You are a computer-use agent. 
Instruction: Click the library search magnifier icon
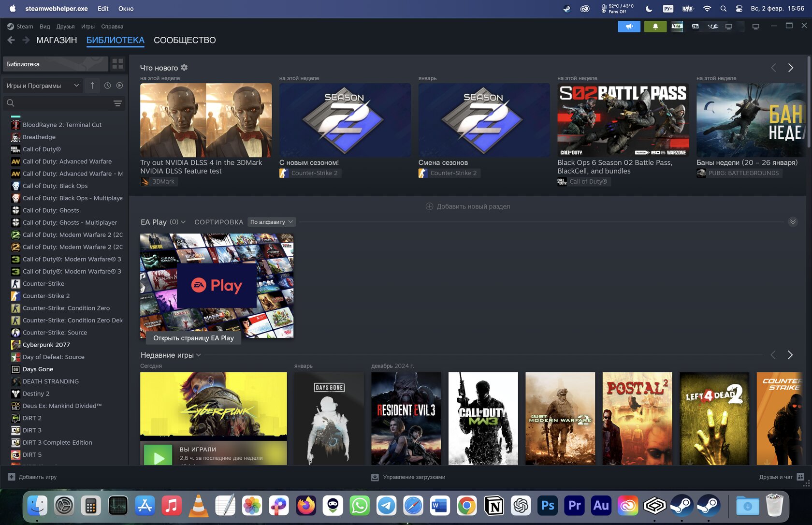(x=11, y=103)
